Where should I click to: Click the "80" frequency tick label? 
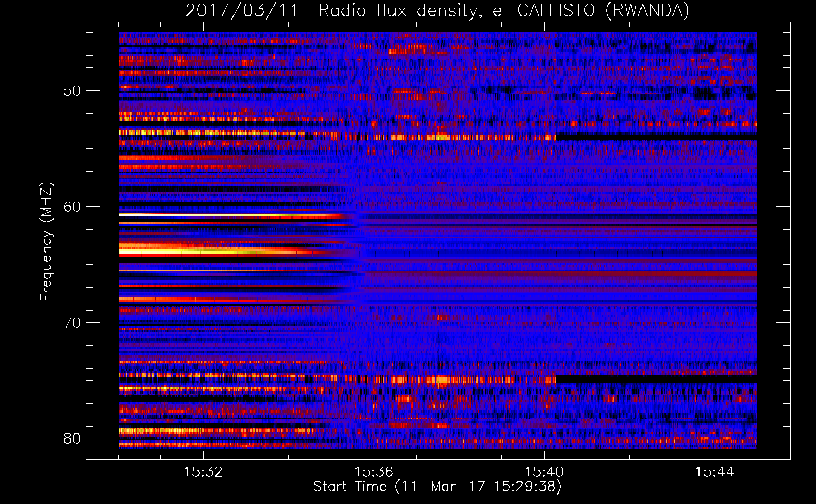(x=72, y=439)
